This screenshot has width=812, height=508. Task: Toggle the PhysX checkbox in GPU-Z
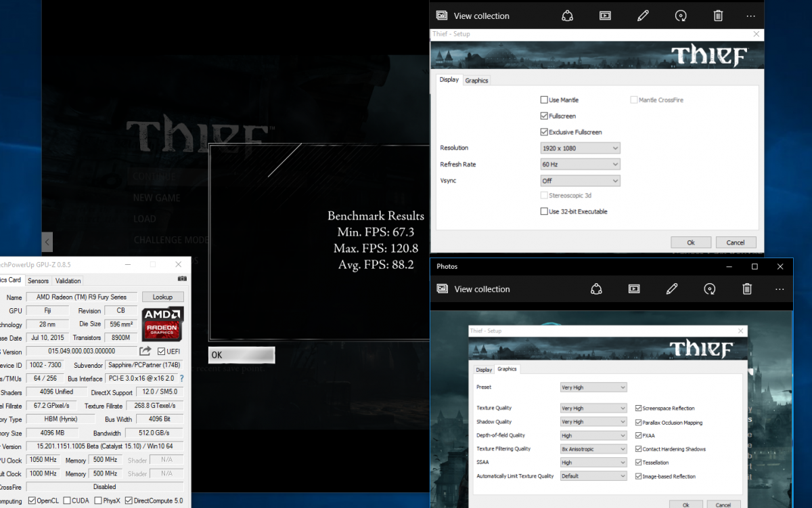(x=98, y=501)
